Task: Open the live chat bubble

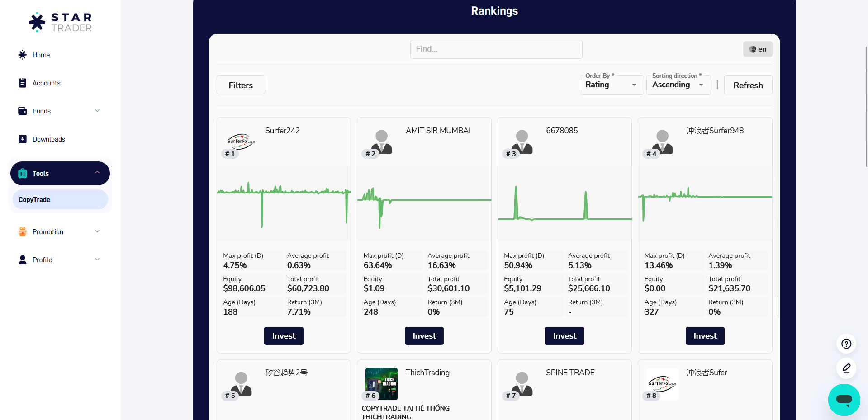Action: coord(844,400)
